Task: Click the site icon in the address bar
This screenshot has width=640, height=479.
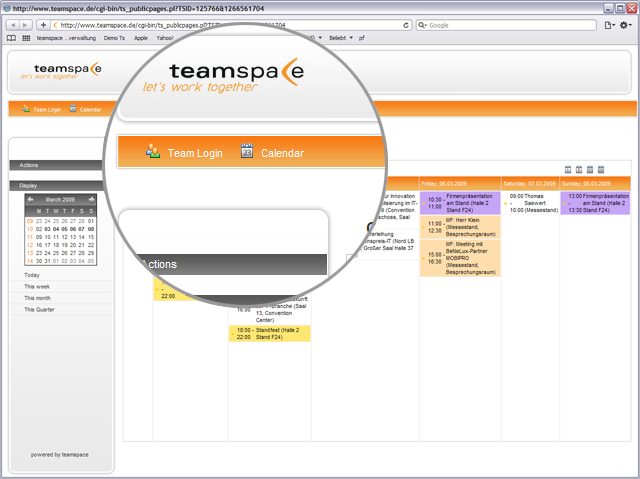Action: point(56,25)
